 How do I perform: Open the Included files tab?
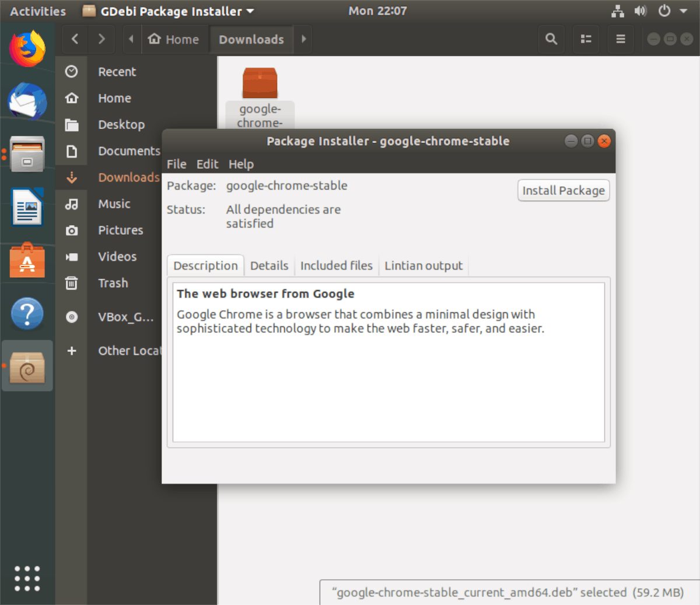(336, 266)
